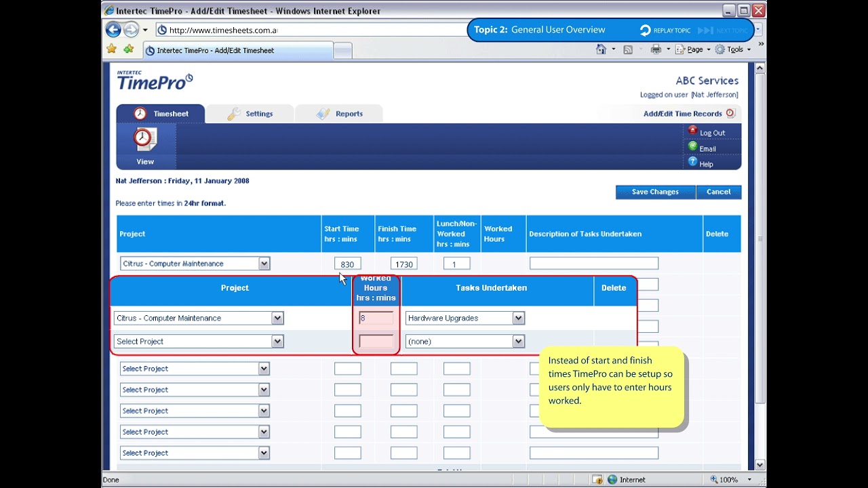The width and height of the screenshot is (868, 488).
Task: Click the Log Out icon
Action: coord(692,130)
